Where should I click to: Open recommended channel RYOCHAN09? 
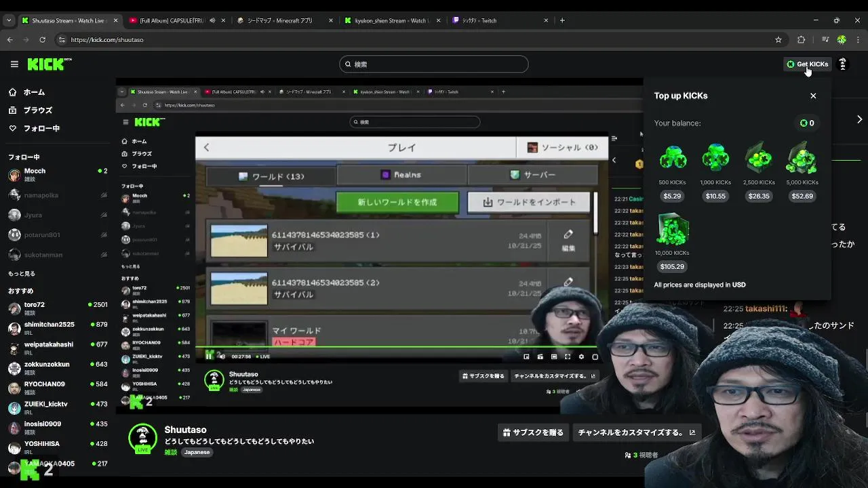(57, 388)
